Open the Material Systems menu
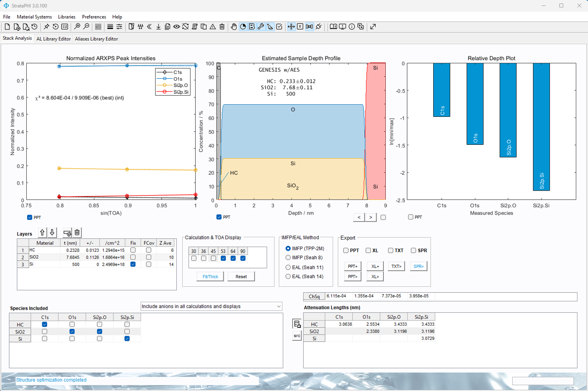Screen dimensions: 588x391 tap(34, 17)
